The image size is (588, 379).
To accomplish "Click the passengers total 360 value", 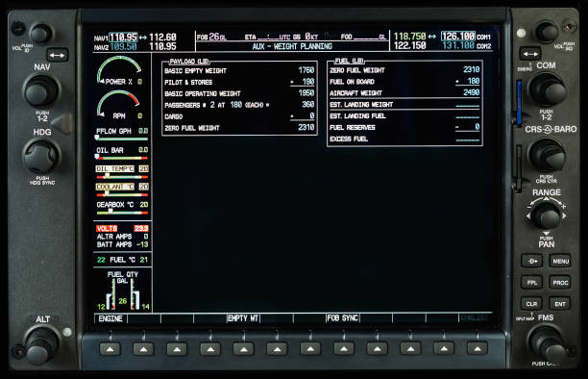I will click(x=307, y=105).
